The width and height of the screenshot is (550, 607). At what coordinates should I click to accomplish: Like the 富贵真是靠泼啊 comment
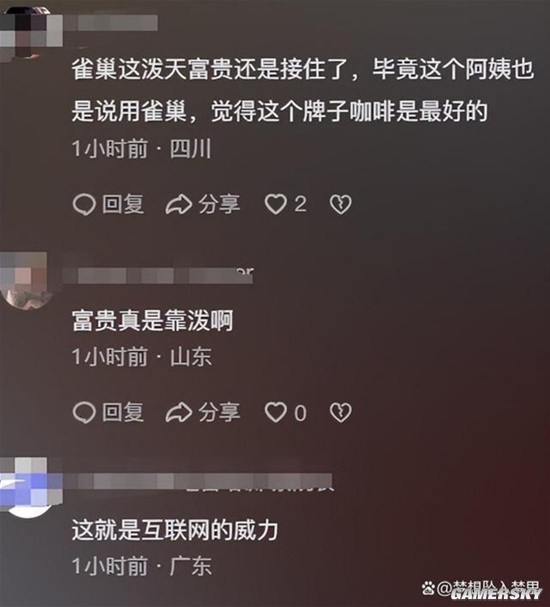(275, 412)
